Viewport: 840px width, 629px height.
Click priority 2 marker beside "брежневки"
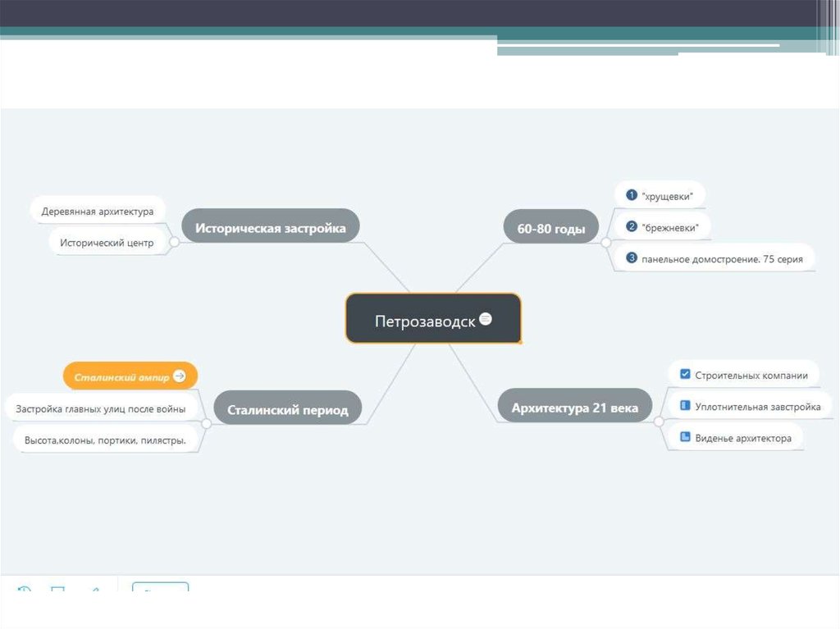click(631, 226)
